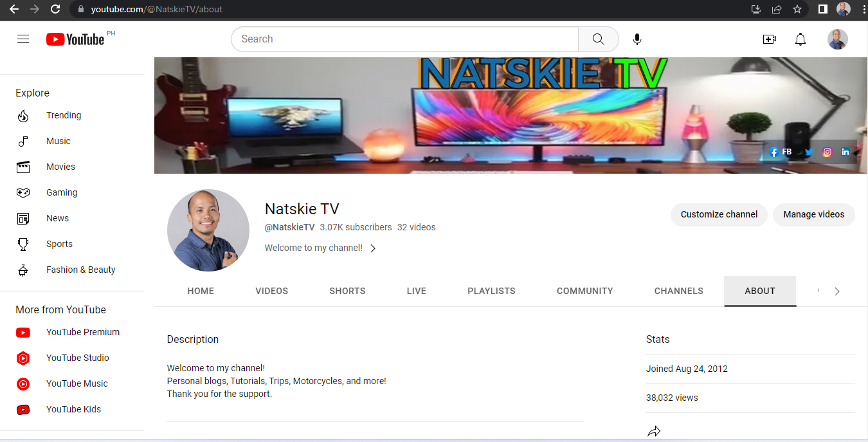Open YouTube account avatar menu

pos(837,39)
